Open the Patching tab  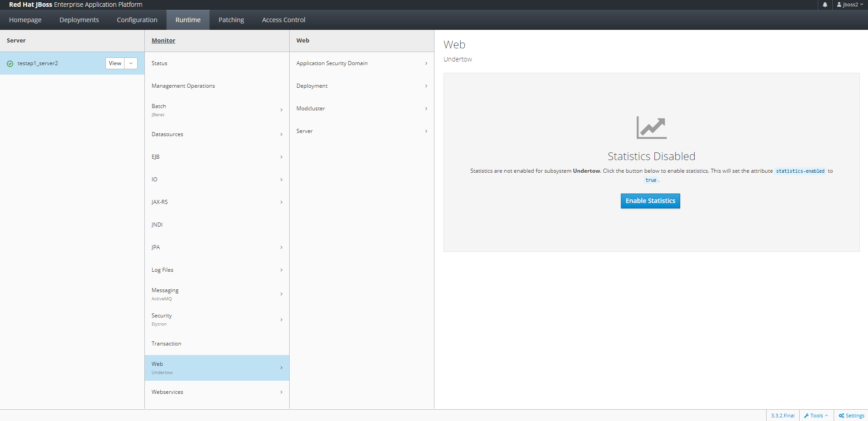pos(231,20)
